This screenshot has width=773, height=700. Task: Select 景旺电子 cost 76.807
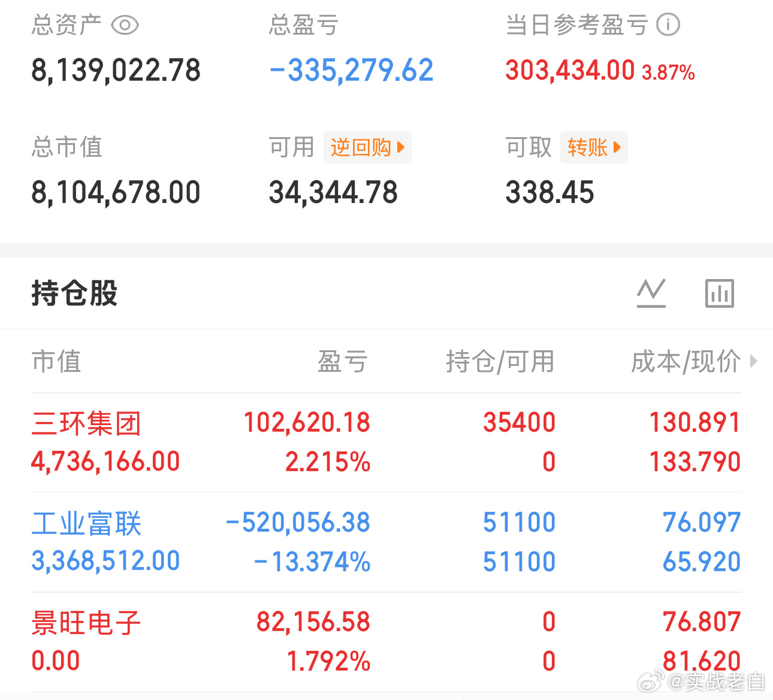tap(702, 622)
